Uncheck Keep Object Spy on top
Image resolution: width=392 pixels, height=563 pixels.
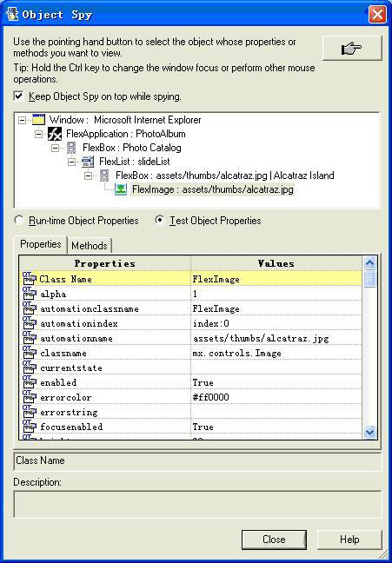[18, 96]
